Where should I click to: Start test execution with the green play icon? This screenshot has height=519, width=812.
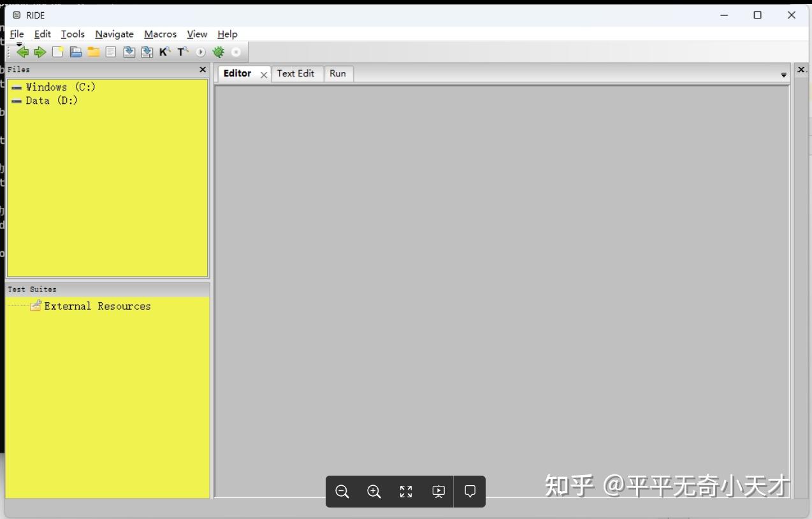coord(200,52)
